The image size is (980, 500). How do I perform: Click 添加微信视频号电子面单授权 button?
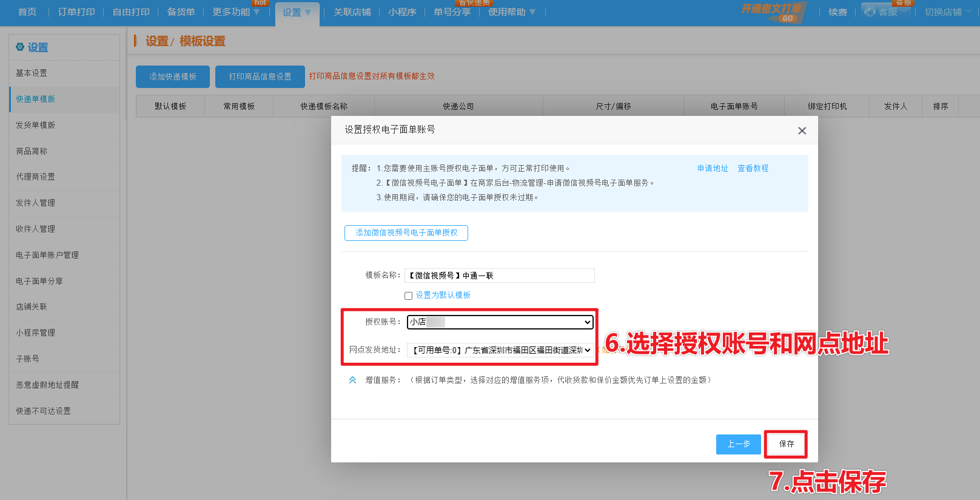pyautogui.click(x=406, y=233)
